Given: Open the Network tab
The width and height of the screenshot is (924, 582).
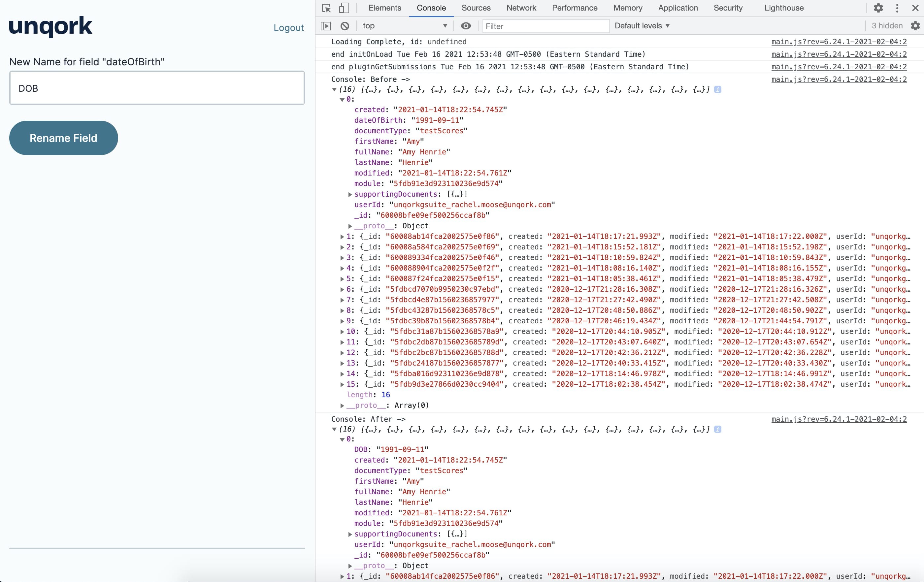Looking at the screenshot, I should pos(521,8).
